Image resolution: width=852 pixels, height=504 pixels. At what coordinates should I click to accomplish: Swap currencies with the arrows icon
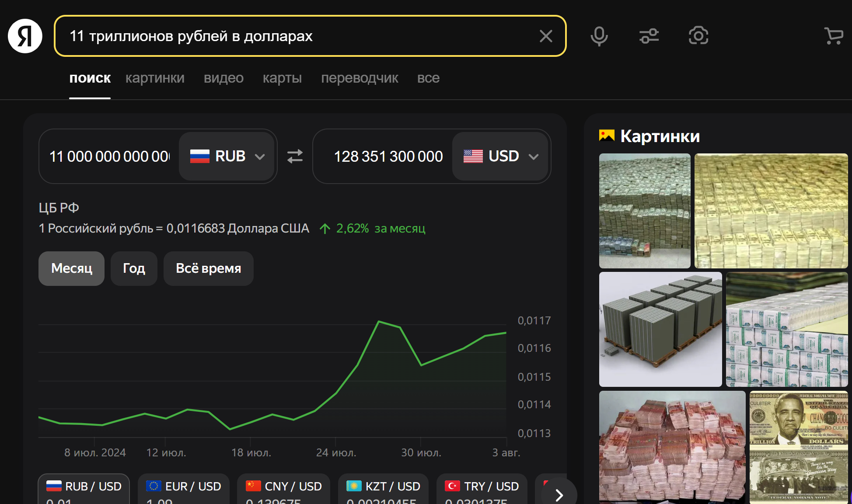pyautogui.click(x=295, y=156)
